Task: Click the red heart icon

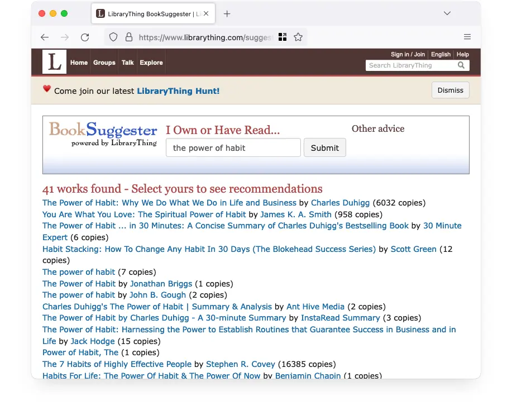Action: [47, 89]
